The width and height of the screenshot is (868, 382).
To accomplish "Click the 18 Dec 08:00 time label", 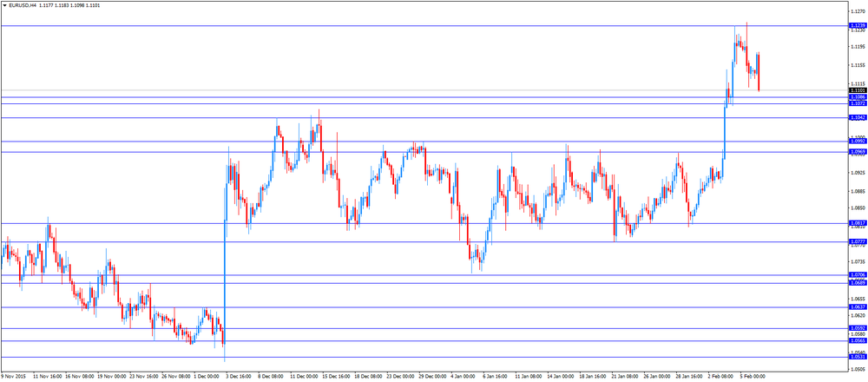I will [x=368, y=376].
